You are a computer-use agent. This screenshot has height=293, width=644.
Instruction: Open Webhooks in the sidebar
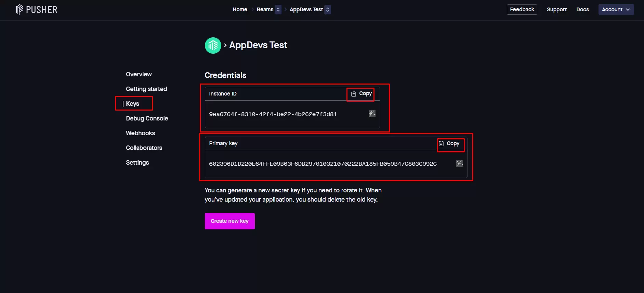tap(140, 133)
